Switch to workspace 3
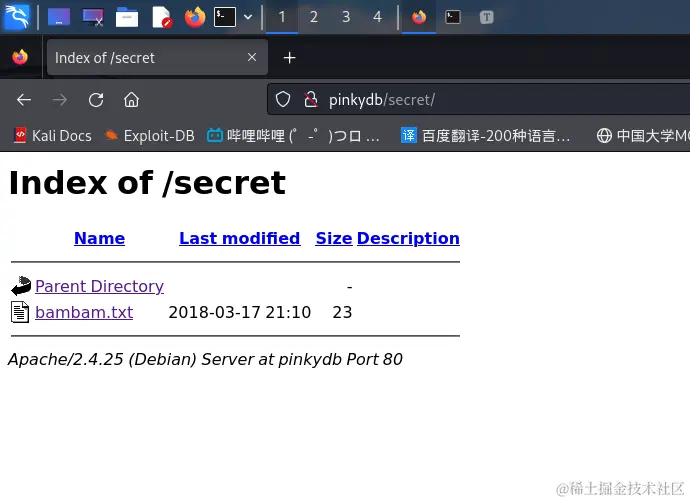Viewport: 690px width, 502px height. [346, 16]
